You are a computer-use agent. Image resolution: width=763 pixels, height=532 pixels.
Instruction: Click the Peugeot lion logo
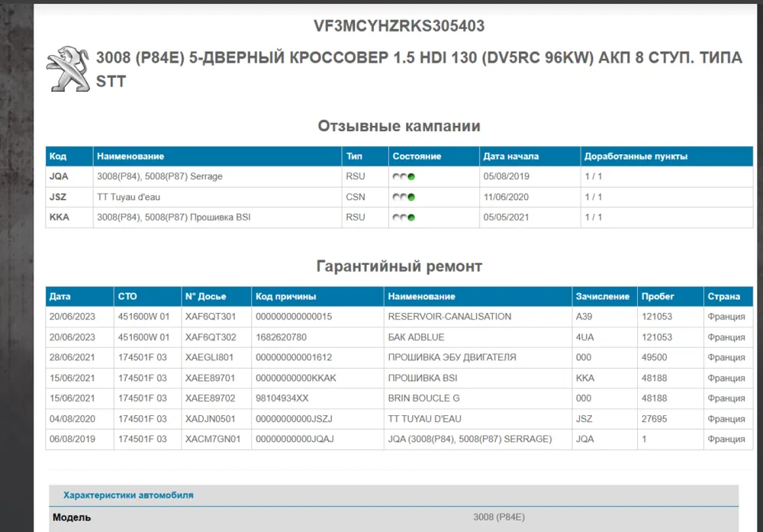68,69
